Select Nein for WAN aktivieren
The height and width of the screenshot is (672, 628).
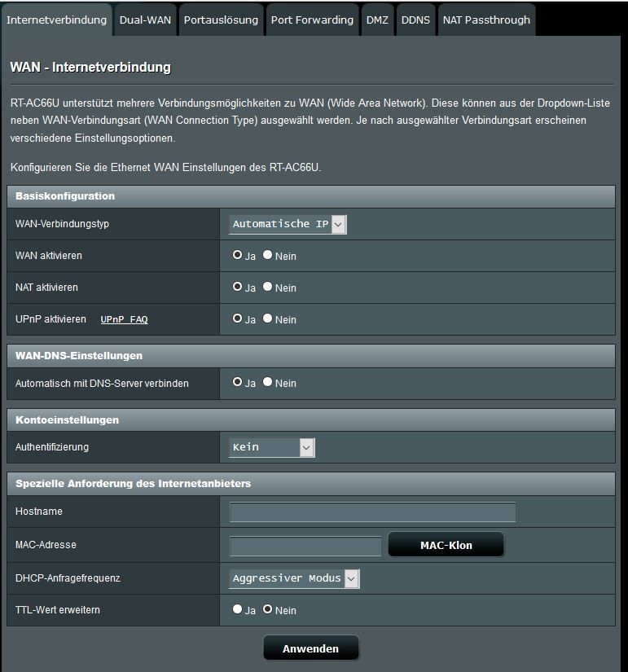tap(267, 256)
